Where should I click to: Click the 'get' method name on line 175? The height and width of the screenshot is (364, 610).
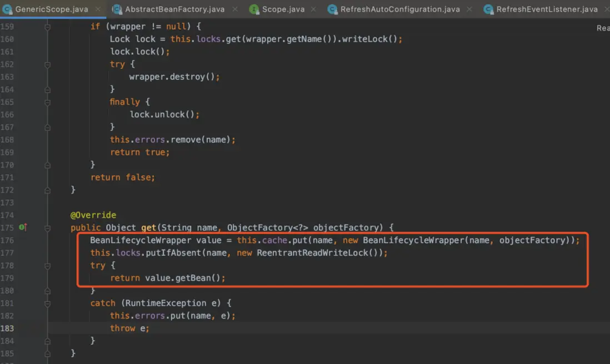tap(148, 228)
